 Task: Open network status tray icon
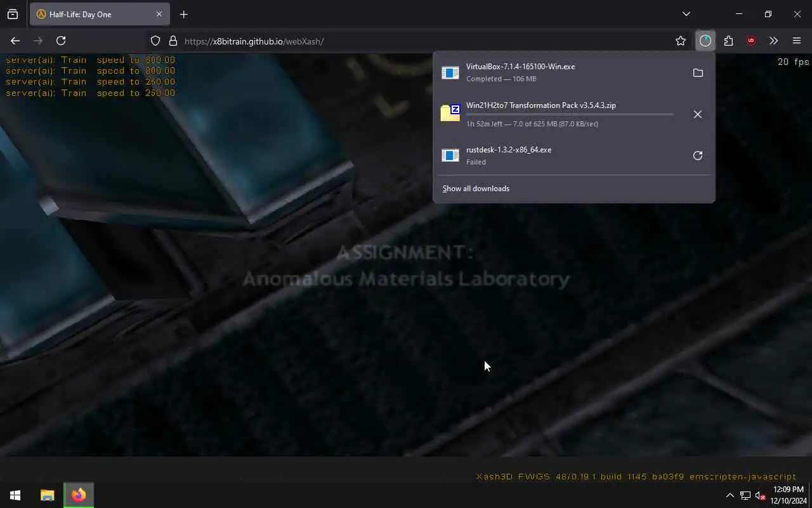click(745, 495)
